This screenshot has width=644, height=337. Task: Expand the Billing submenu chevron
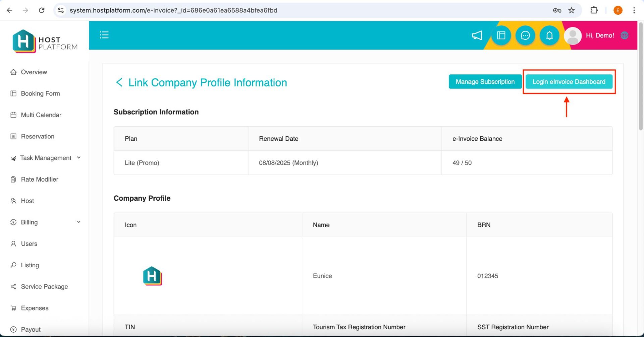[79, 222]
